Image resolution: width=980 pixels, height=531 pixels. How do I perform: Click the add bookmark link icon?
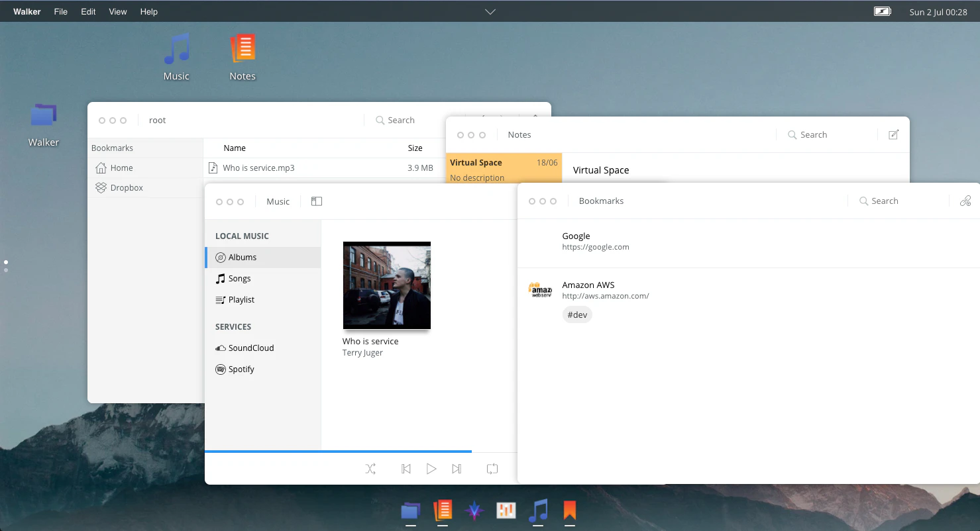tap(965, 201)
